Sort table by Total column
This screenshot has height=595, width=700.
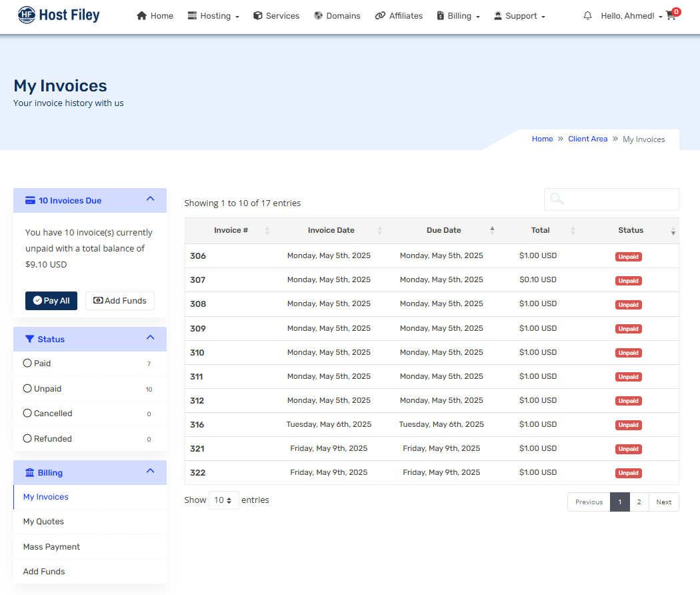[541, 230]
